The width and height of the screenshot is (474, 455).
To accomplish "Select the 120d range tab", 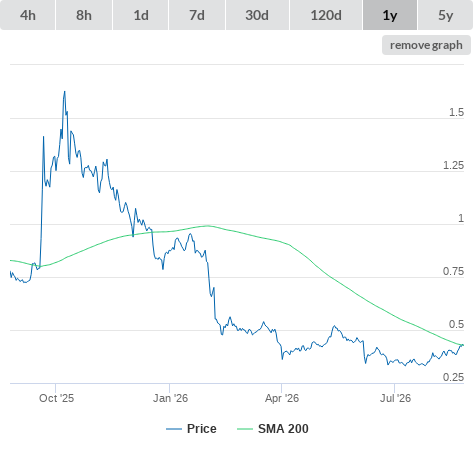I will pyautogui.click(x=326, y=15).
